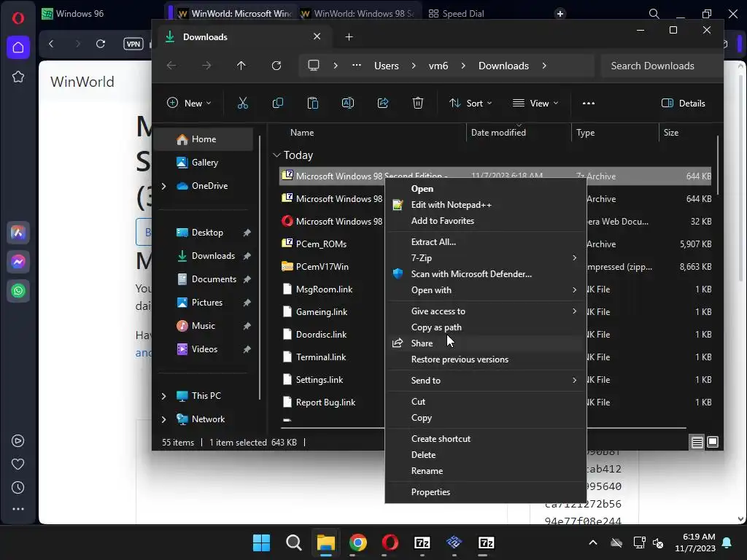
Task: Expand Network tree node
Action: [164, 419]
